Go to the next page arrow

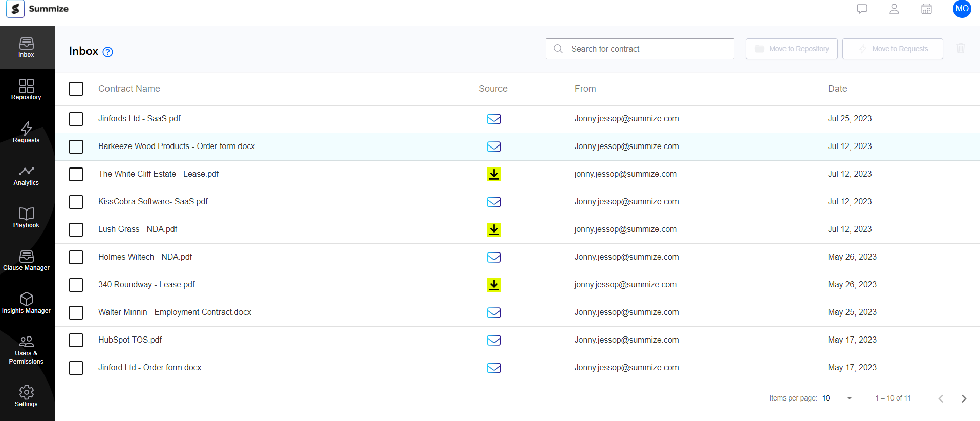click(964, 398)
